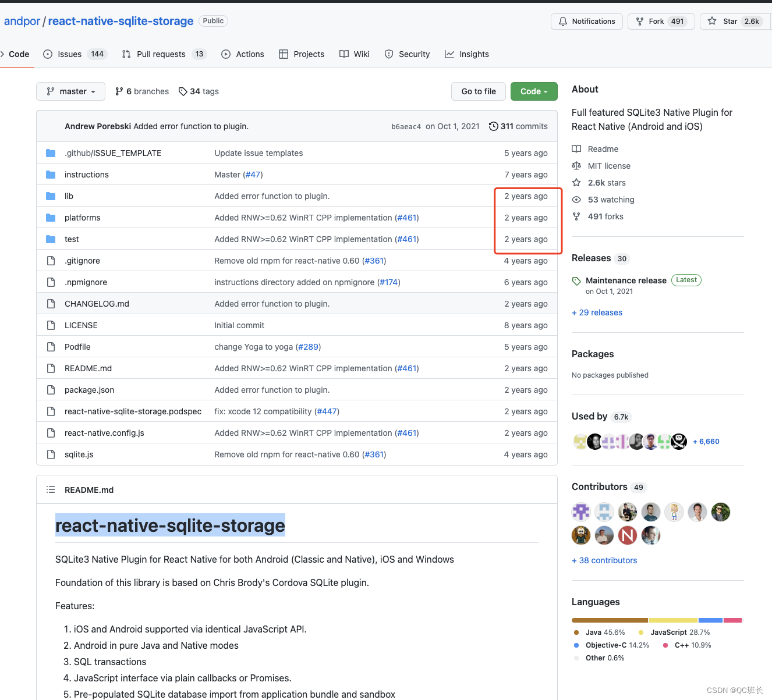Click the Notifications bell icon

click(562, 21)
